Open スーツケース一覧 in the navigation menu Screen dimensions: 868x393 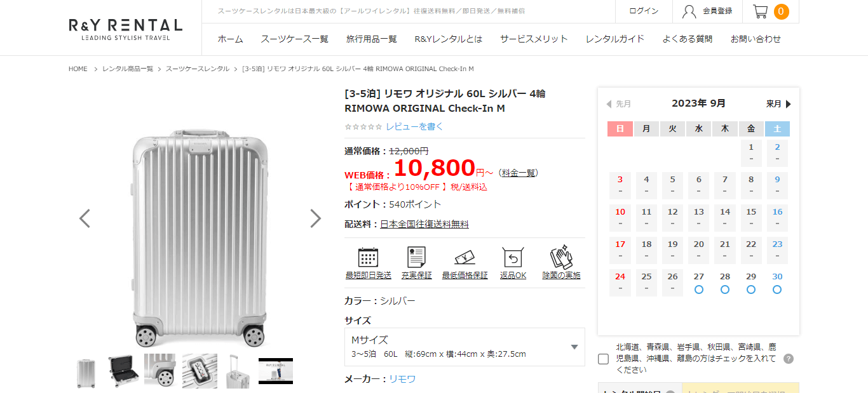click(x=294, y=39)
